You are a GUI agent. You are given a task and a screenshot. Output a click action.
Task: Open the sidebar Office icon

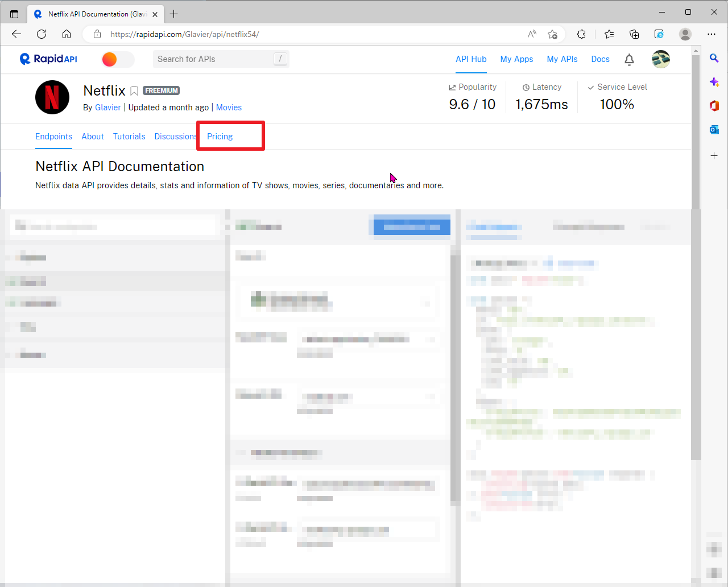714,106
